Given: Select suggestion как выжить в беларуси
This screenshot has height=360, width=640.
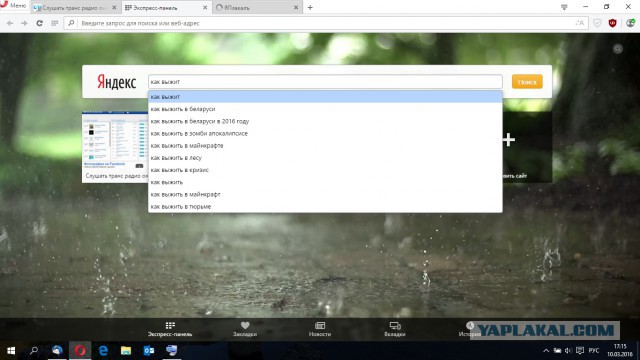Looking at the screenshot, I should [x=325, y=109].
